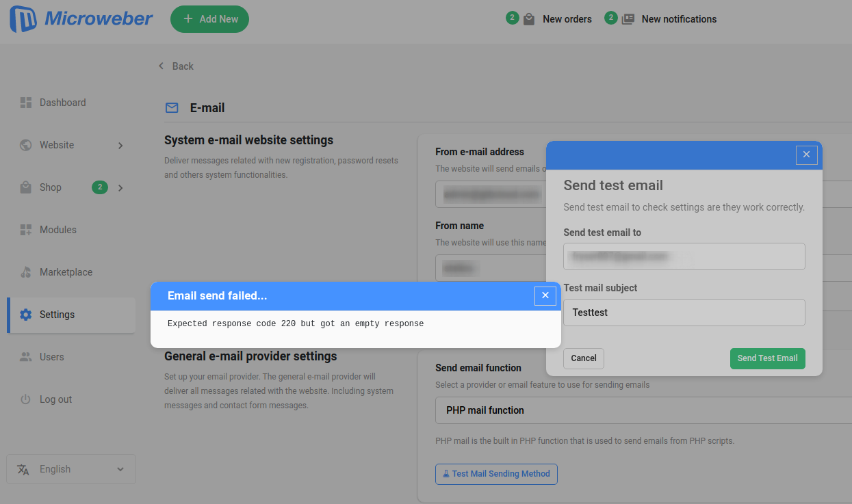Screen dimensions: 852x504
Task: Open the English language dropdown
Action: (70, 469)
